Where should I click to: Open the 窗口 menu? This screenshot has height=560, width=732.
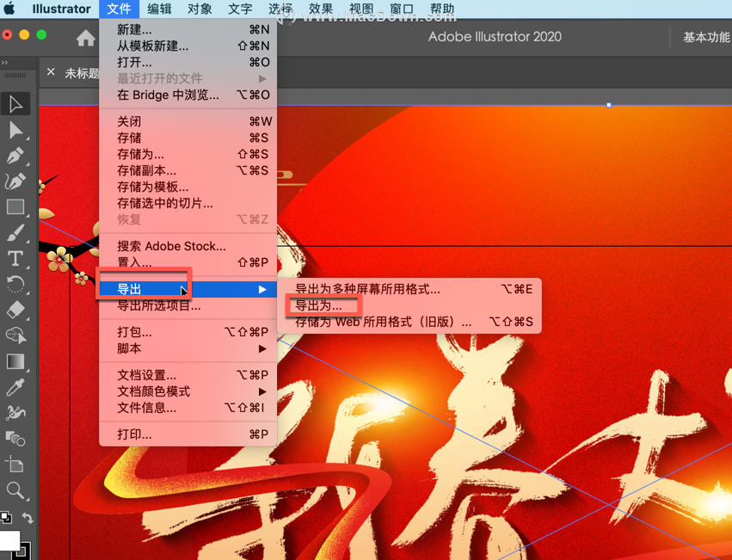tap(402, 9)
